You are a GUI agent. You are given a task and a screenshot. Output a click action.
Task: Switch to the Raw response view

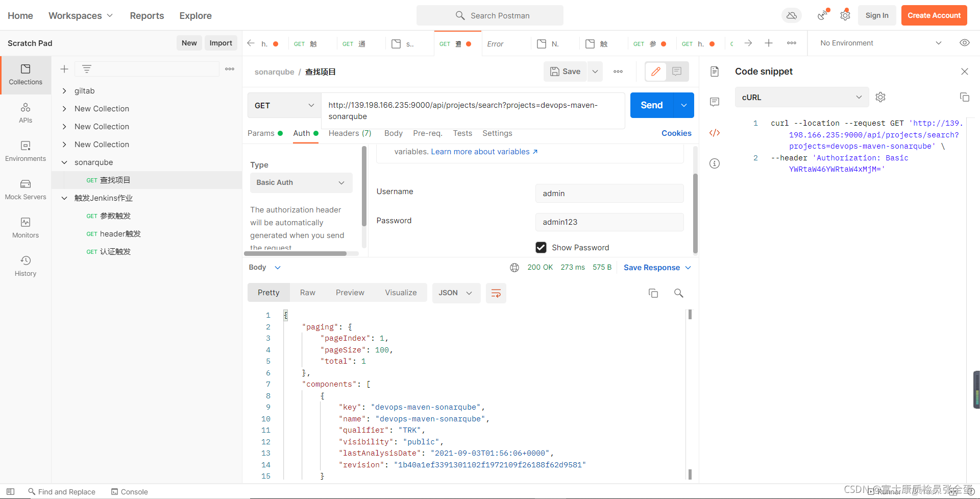(307, 293)
